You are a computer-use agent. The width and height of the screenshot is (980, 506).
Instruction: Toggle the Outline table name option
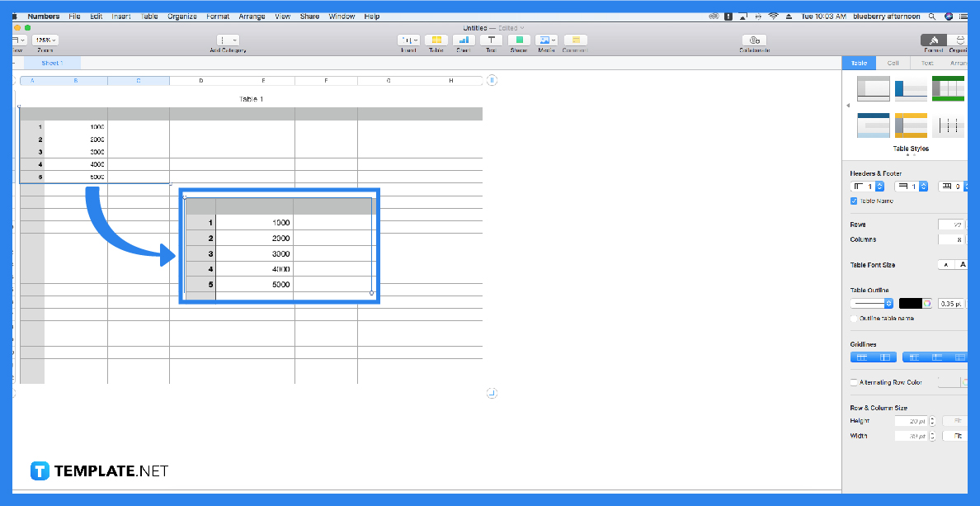[853, 318]
